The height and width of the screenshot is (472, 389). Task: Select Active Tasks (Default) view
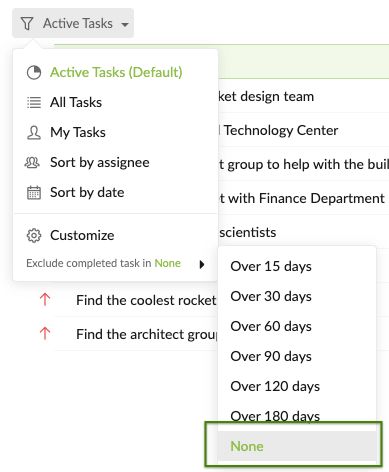[116, 72]
